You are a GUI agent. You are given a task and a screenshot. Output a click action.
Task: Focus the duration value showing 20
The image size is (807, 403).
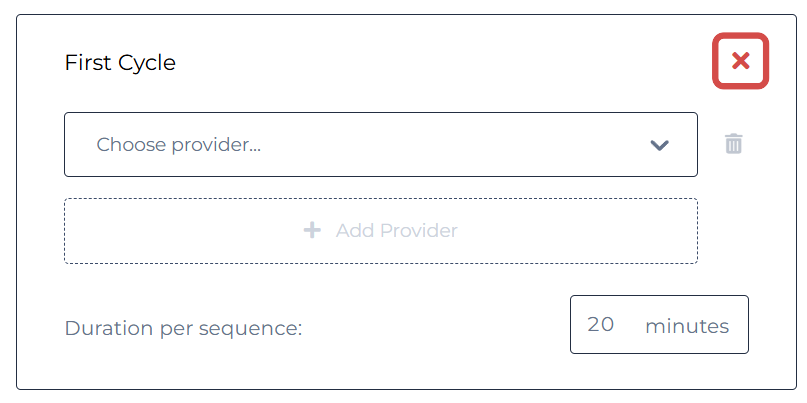click(601, 324)
